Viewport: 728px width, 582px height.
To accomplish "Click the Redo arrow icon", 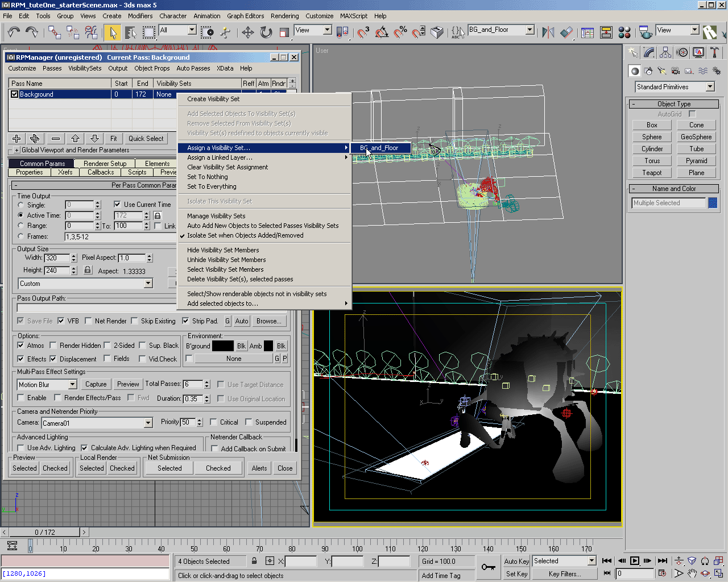I will click(x=32, y=32).
